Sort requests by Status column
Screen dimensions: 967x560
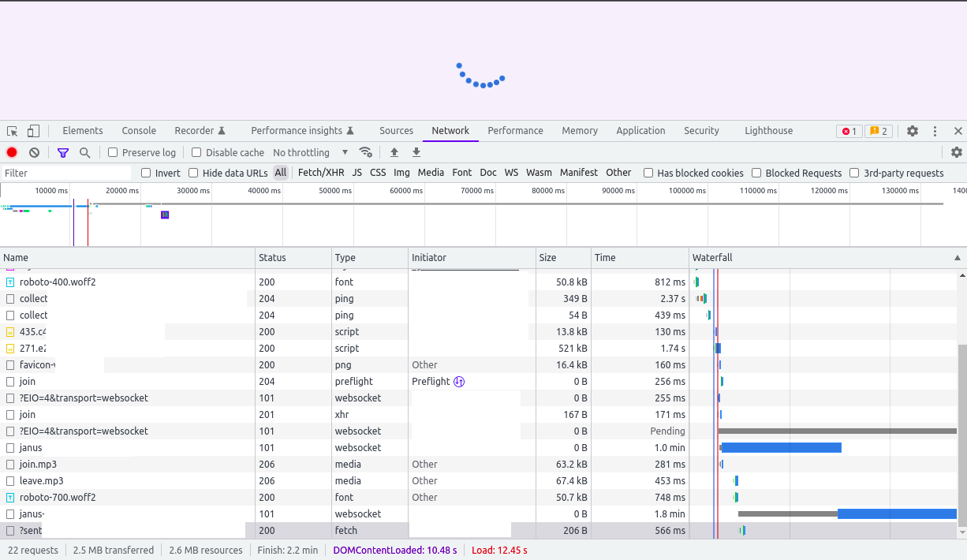point(293,258)
